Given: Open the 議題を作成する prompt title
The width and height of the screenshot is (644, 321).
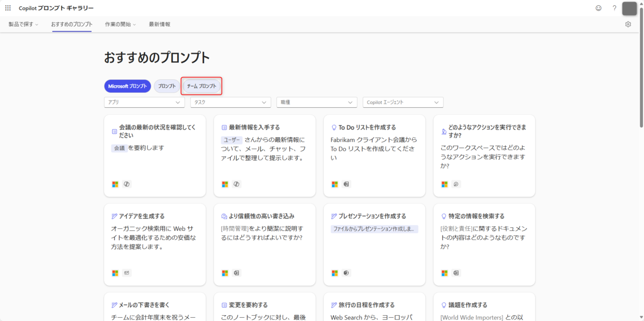Looking at the screenshot, I should coord(467,305).
